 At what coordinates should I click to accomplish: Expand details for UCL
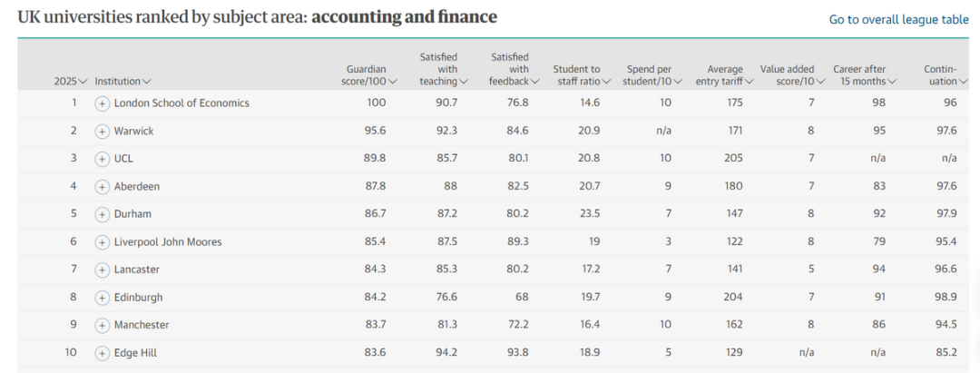point(103,159)
